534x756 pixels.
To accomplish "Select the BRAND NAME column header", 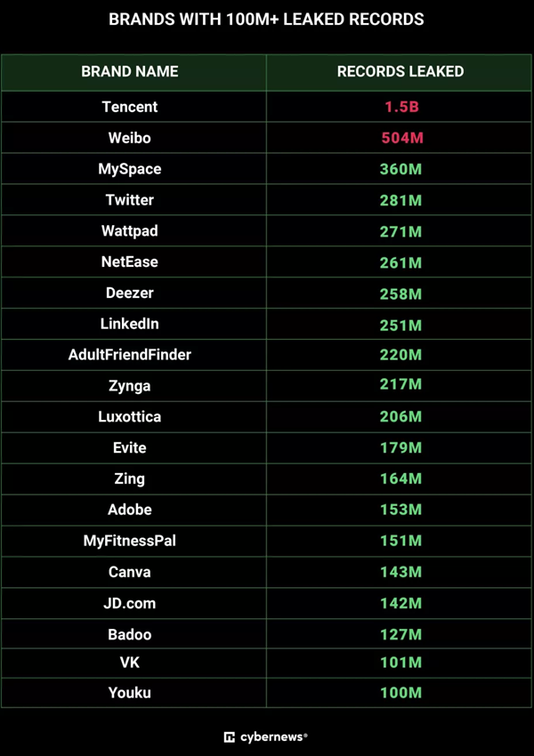I will (130, 71).
